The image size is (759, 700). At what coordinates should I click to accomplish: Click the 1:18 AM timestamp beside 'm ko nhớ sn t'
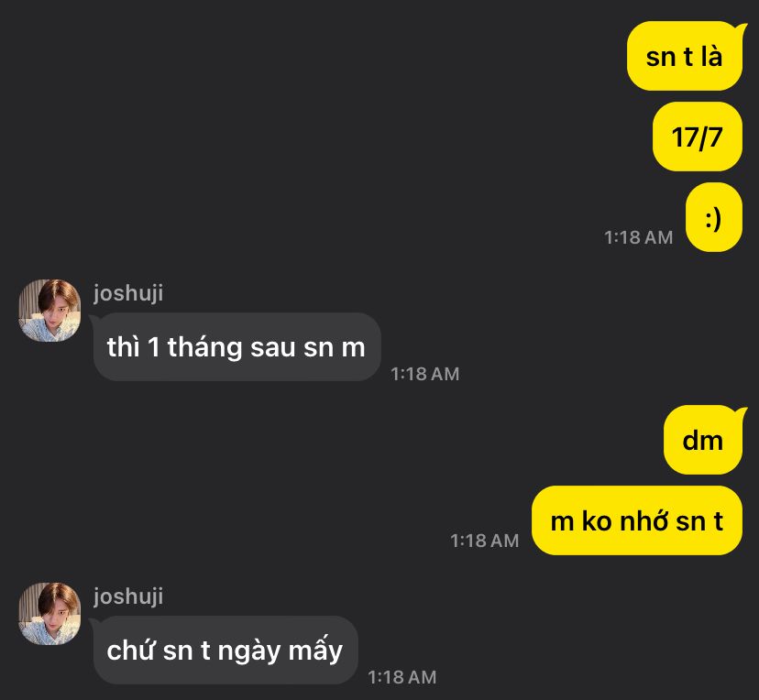[x=485, y=541]
